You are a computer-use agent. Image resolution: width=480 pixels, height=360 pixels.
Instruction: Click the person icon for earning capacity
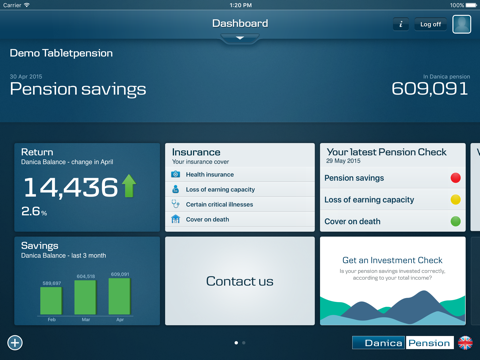176,189
